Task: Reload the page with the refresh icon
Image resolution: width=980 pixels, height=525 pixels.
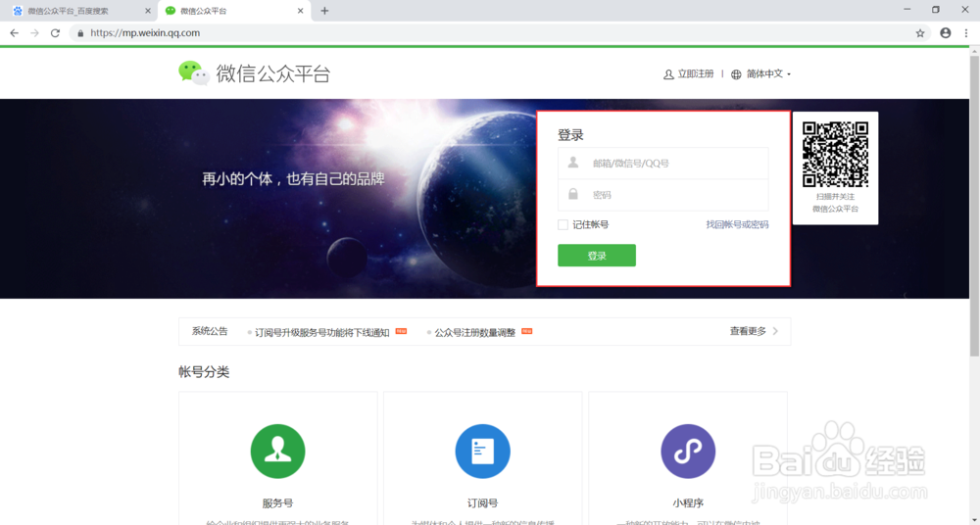Action: point(56,33)
